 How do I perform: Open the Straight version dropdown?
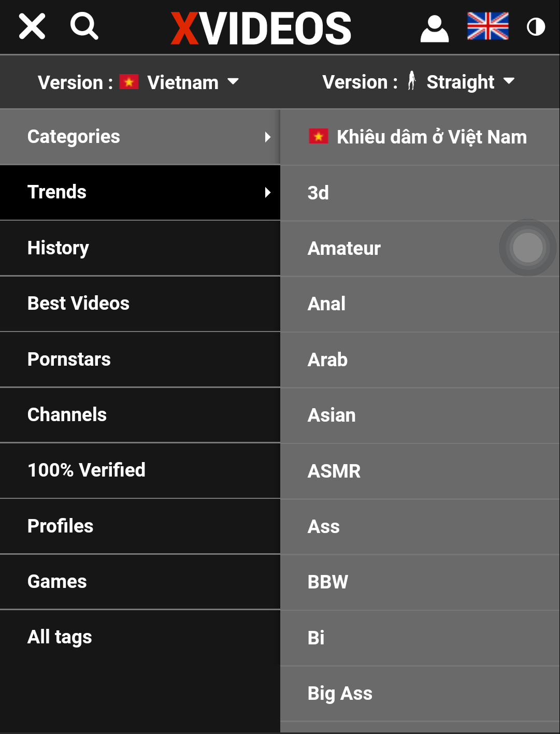pos(419,82)
